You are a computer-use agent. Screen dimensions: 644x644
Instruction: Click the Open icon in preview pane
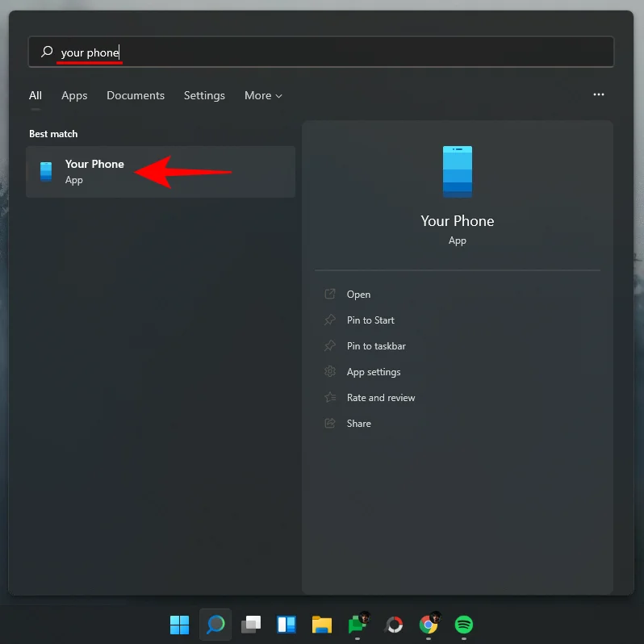click(x=330, y=294)
